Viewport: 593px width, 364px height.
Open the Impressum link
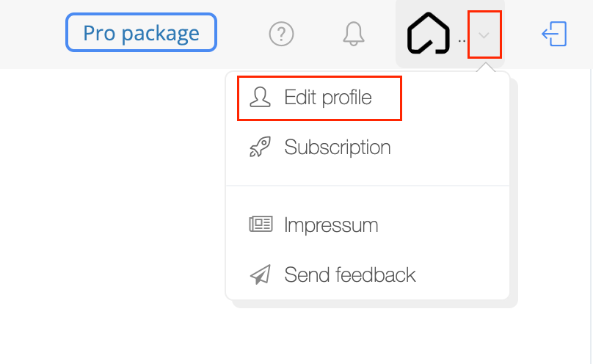click(331, 225)
